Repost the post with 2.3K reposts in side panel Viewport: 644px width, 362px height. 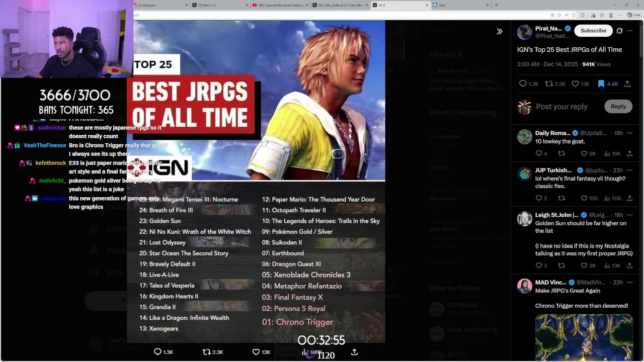[549, 84]
